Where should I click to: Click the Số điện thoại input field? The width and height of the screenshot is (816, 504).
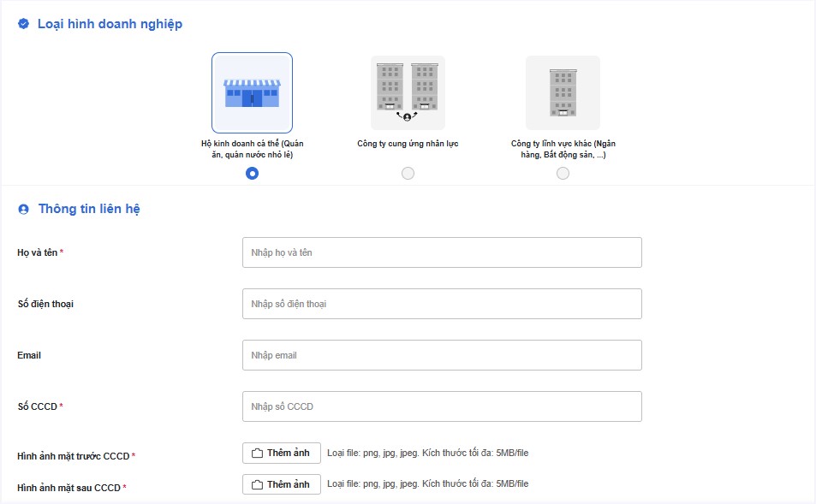442,304
